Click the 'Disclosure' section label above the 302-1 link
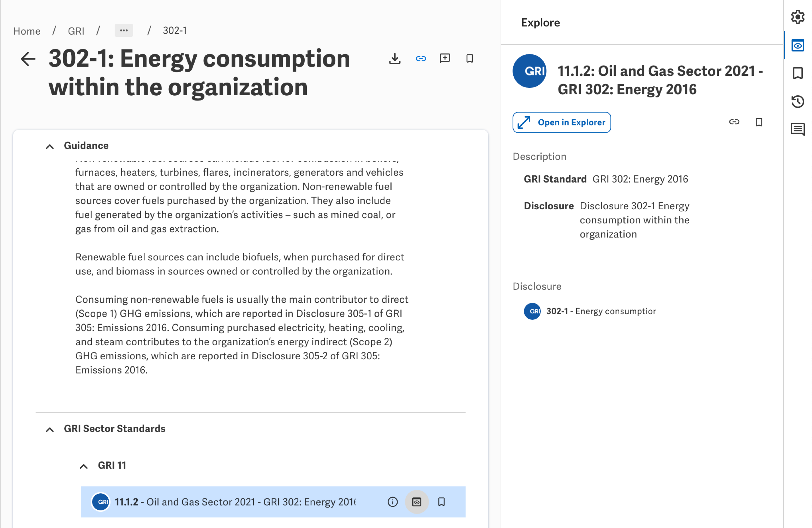 tap(537, 286)
